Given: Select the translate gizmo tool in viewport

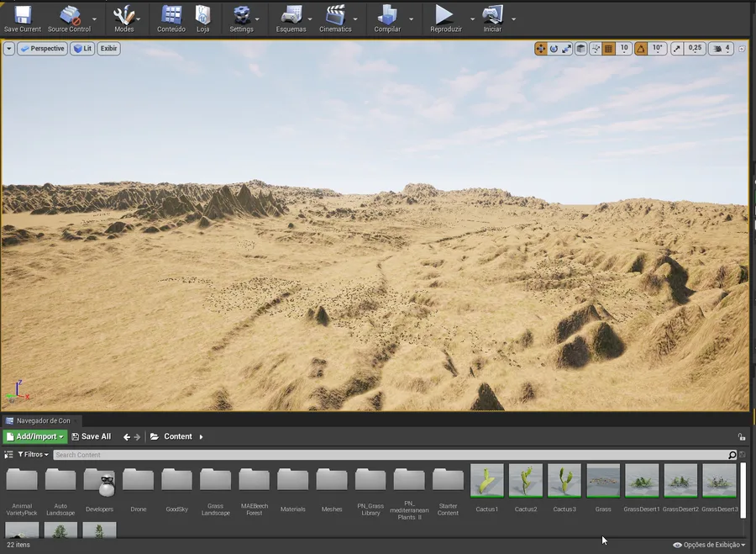Looking at the screenshot, I should coord(540,49).
